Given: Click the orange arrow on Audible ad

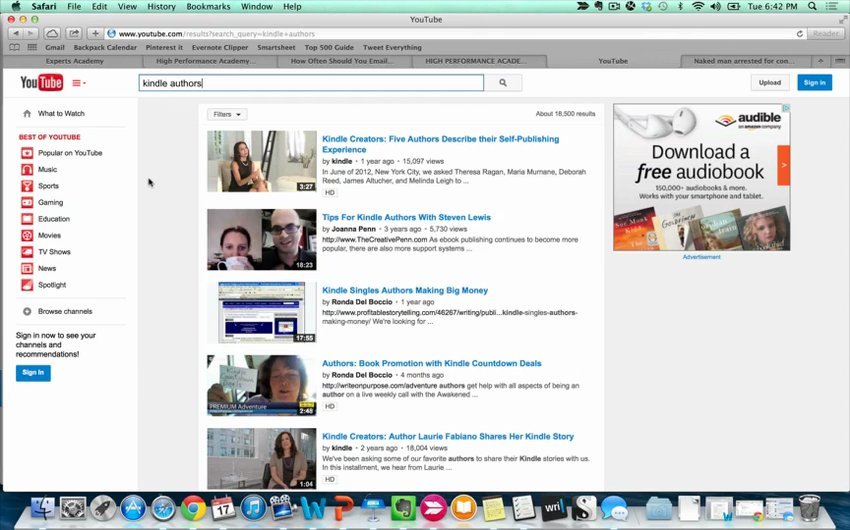Looking at the screenshot, I should [x=783, y=165].
